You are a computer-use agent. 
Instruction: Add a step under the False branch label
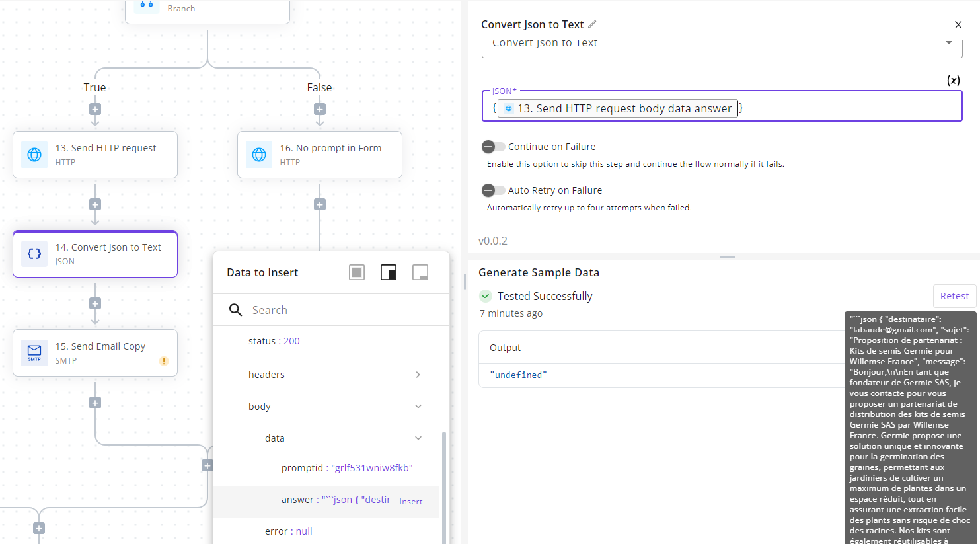coord(320,109)
